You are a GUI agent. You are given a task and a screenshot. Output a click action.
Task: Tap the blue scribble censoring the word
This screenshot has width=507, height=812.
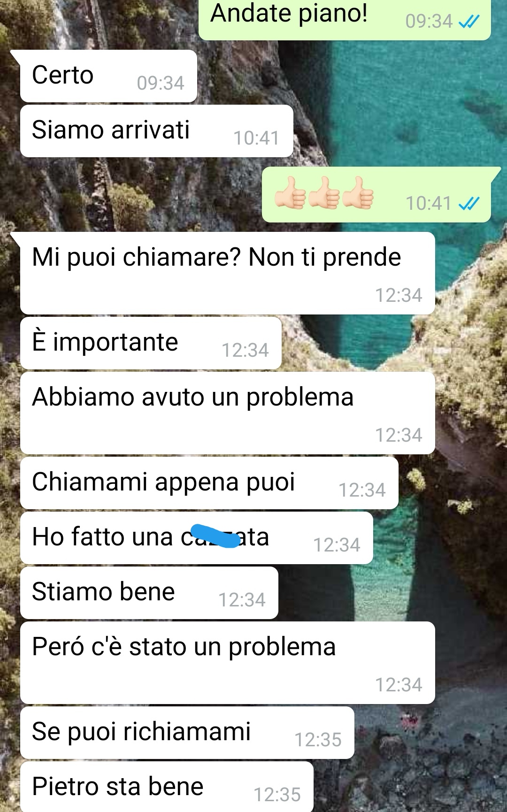pos(216,536)
